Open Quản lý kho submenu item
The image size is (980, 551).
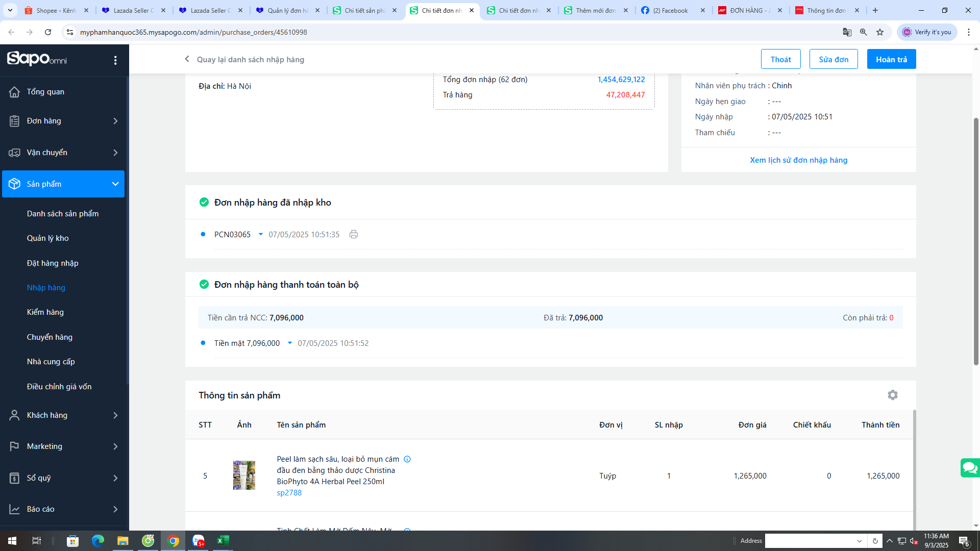(48, 238)
